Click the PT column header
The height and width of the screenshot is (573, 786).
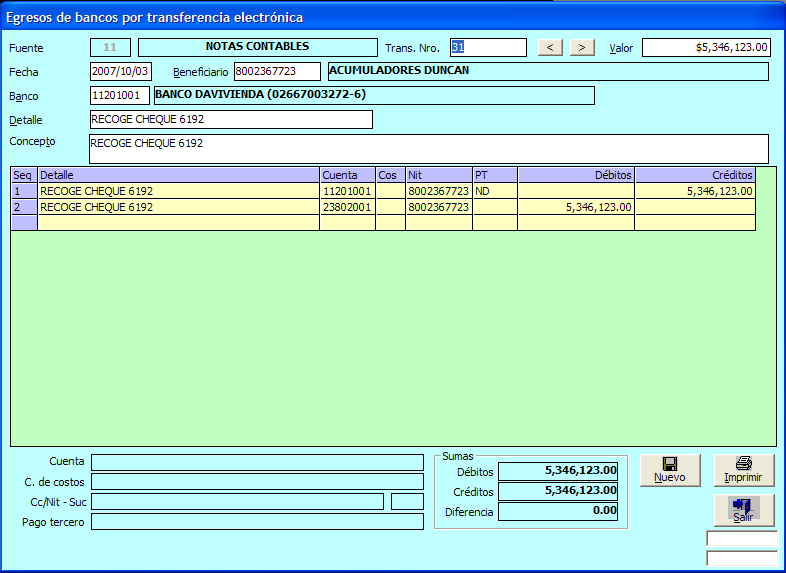[x=495, y=175]
